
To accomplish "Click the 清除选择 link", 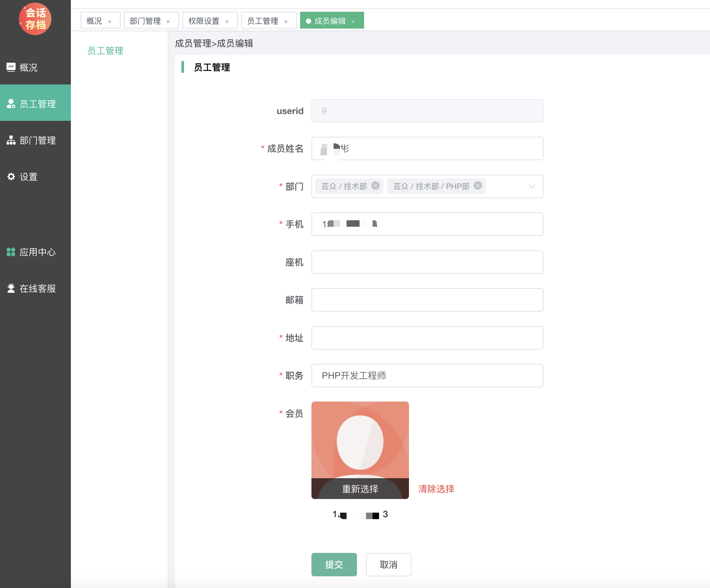I will tap(436, 489).
